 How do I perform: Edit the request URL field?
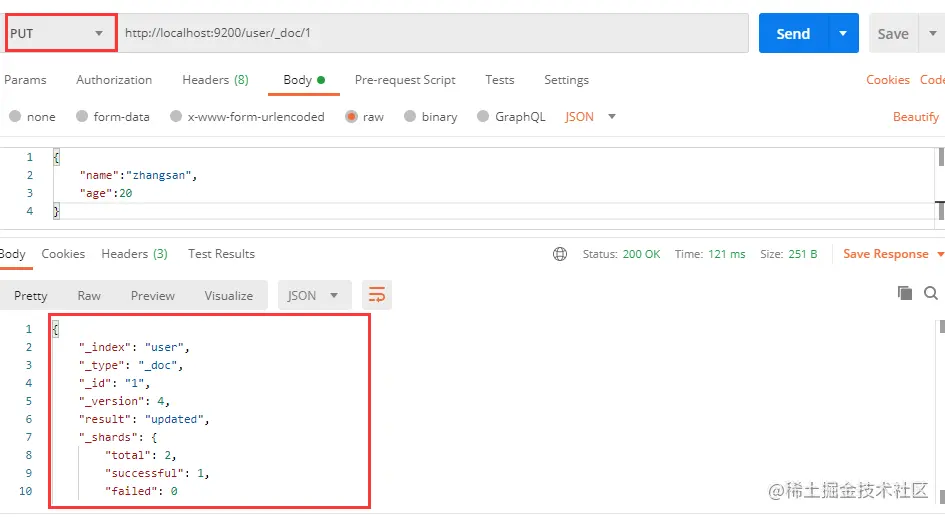(x=433, y=33)
